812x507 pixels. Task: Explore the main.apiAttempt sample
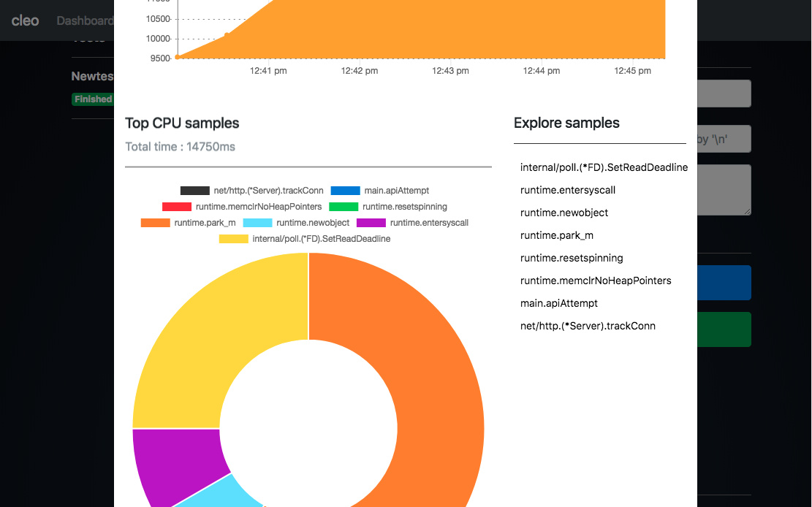559,303
